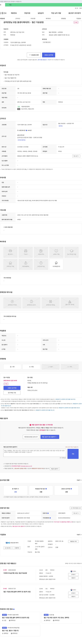Click the 장애인용 승강기 icon
This screenshot has height=644, width=82.
[x=31, y=303]
